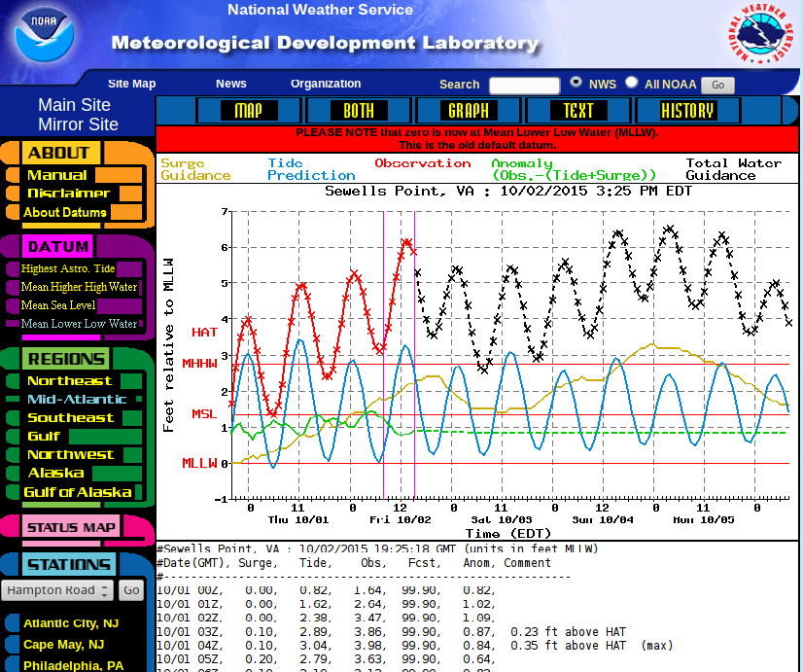The width and height of the screenshot is (803, 672).
Task: Switch to the BOTH view
Action: click(358, 110)
